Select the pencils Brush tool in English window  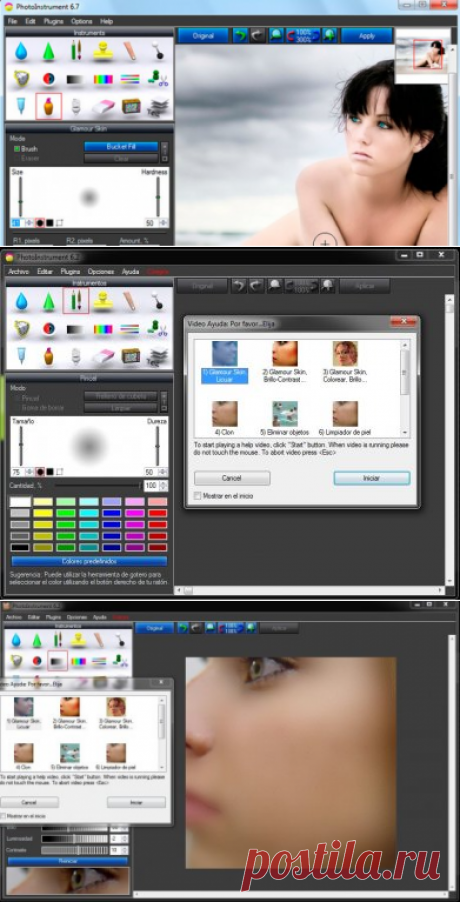[x=76, y=51]
